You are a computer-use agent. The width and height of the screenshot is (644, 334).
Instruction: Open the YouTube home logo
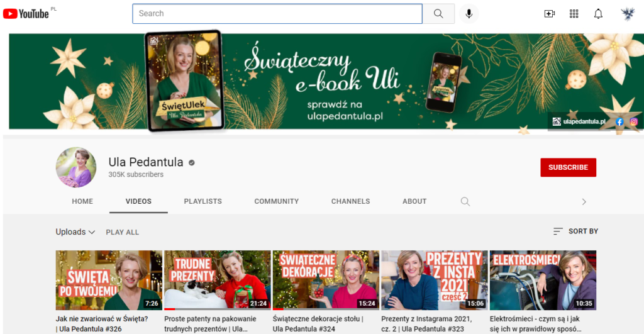click(26, 14)
